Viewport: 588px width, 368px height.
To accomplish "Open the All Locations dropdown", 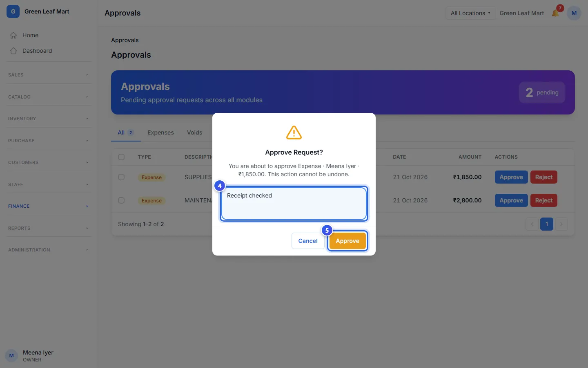I will [x=470, y=13].
